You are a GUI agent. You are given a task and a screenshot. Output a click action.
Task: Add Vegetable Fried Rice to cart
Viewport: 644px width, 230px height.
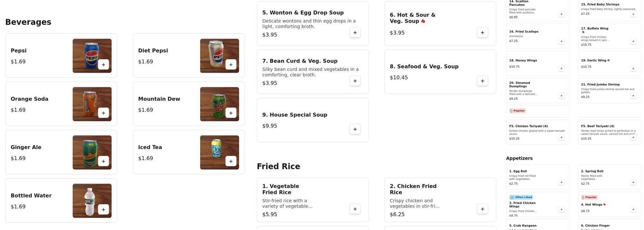[355, 209]
